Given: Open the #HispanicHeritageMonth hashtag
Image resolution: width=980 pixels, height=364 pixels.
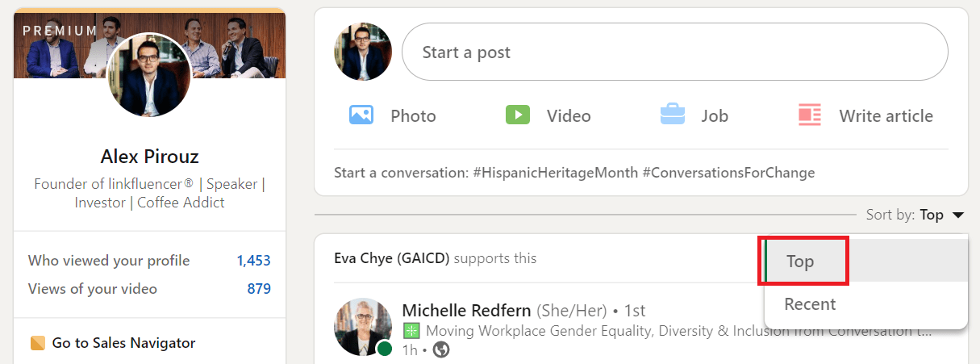Looking at the screenshot, I should tap(556, 173).
